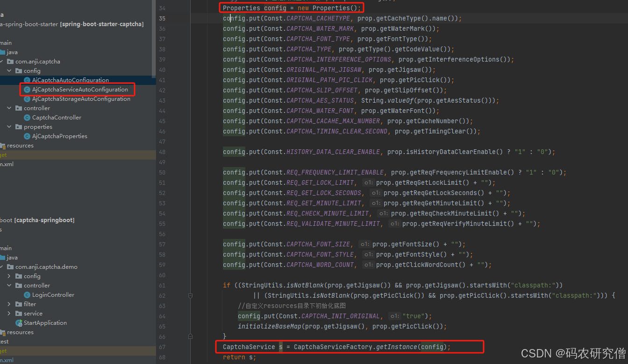Click the AjCaptchaStorageAutoConfiguration class icon

(x=27, y=99)
